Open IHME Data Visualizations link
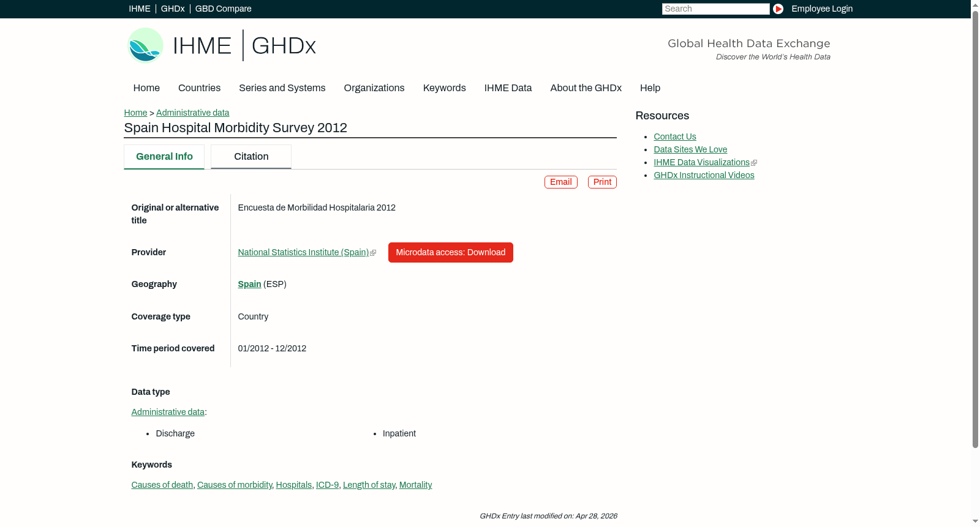Image resolution: width=980 pixels, height=527 pixels. click(701, 162)
